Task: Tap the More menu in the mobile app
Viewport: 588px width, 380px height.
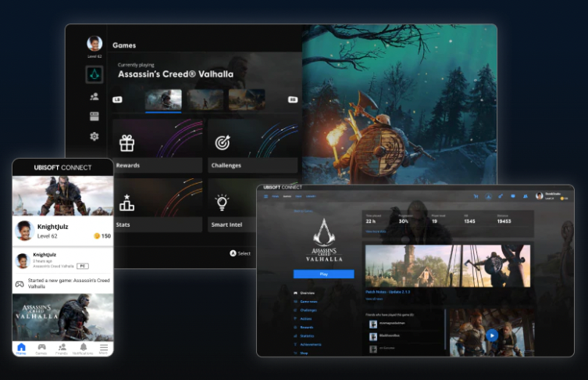Action: click(104, 349)
